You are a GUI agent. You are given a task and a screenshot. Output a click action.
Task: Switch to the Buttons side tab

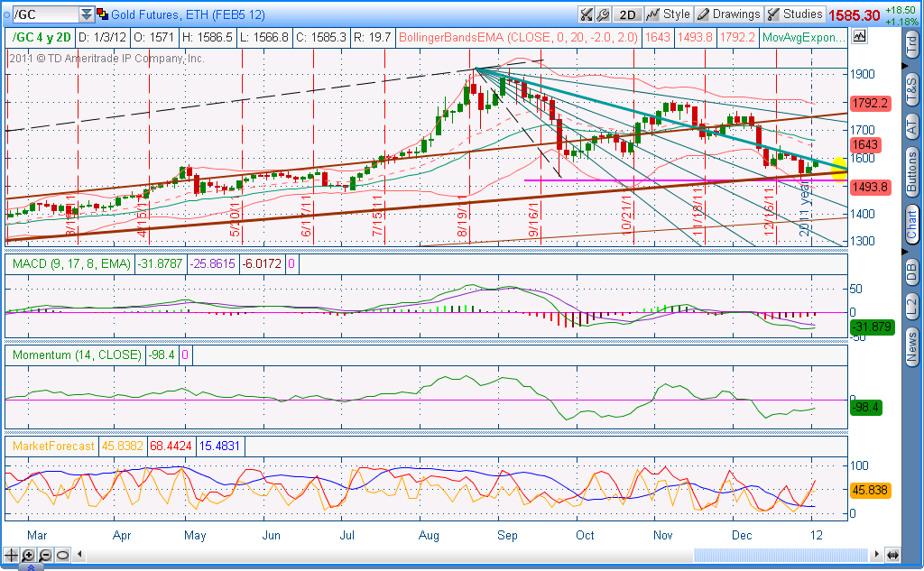[911, 172]
